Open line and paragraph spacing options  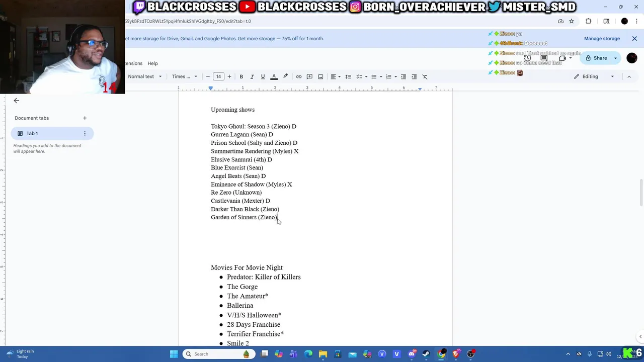pos(348,76)
